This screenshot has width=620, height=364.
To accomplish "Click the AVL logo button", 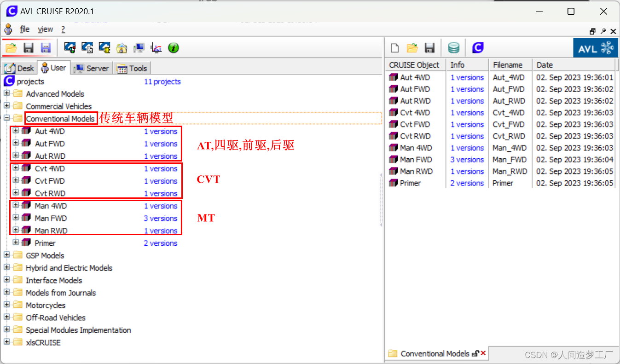I will tap(595, 48).
